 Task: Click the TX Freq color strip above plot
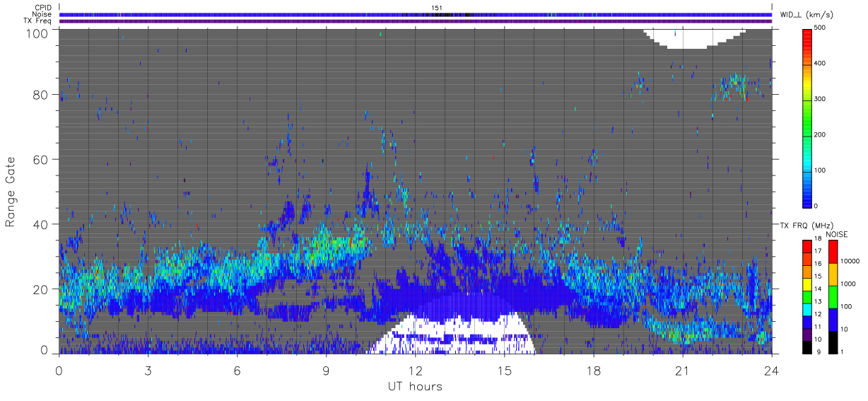pos(415,21)
